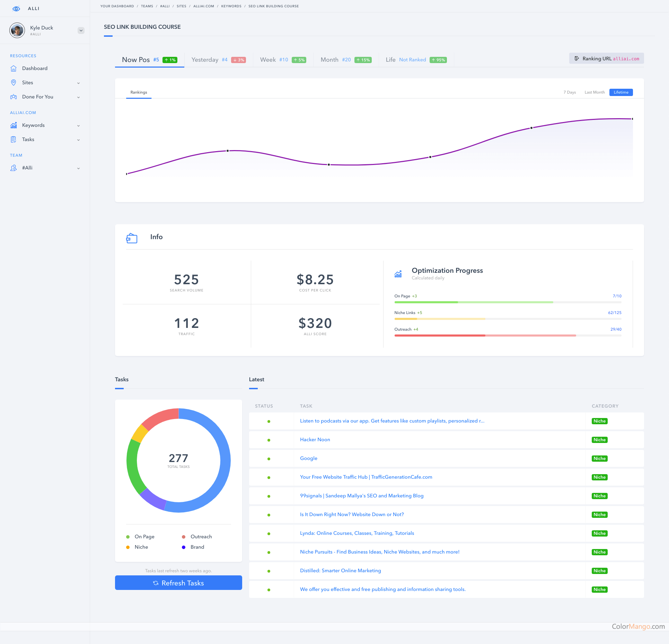This screenshot has height=644, width=669.
Task: Select the Tasks clipboard icon in sidebar
Action: [13, 139]
